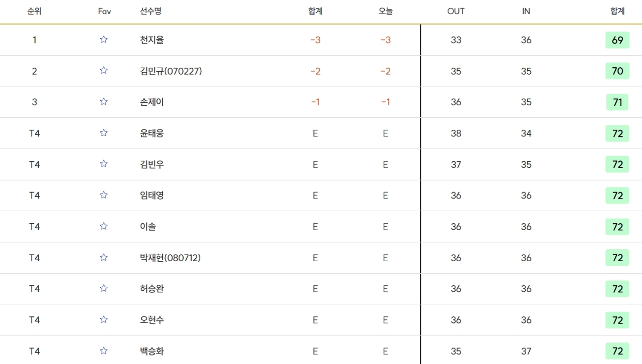
Task: Click star icon next to 박재현(080712)
Action: pos(104,257)
